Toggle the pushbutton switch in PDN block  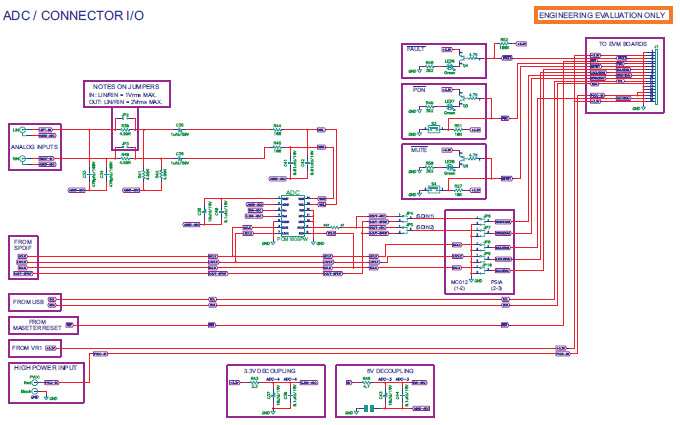coord(433,129)
